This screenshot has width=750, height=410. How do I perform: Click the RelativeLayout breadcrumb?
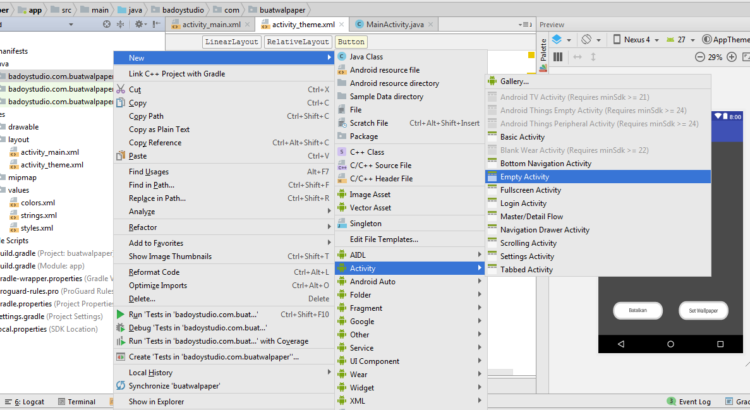[299, 42]
